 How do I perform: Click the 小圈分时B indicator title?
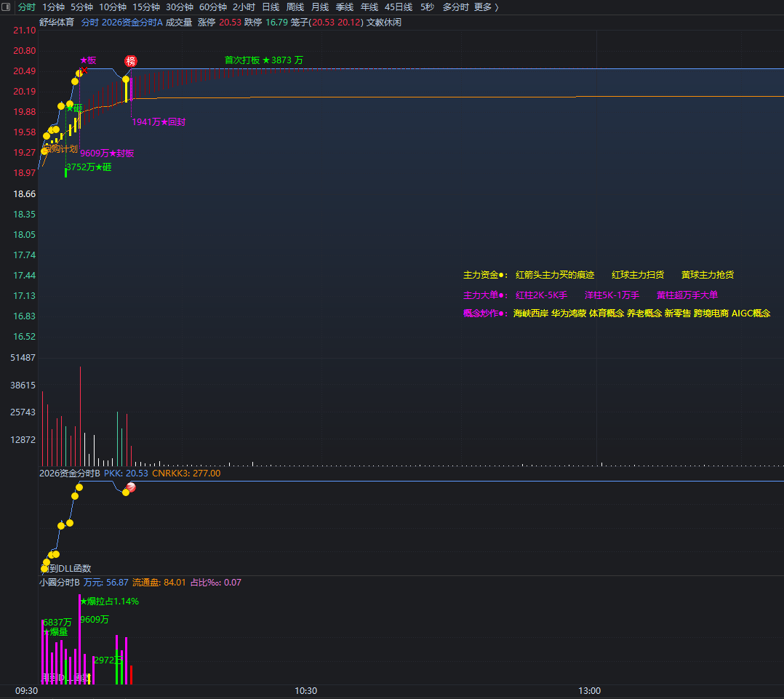coord(60,582)
